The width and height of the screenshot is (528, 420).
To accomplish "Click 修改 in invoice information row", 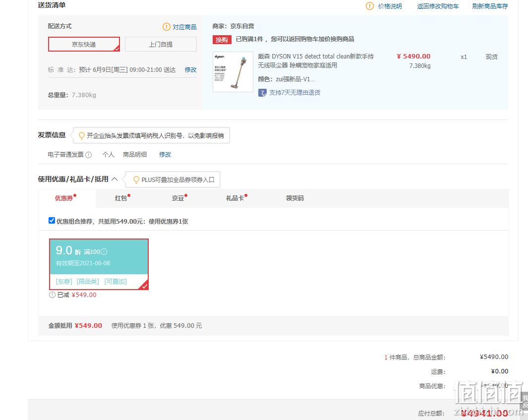I will point(165,154).
